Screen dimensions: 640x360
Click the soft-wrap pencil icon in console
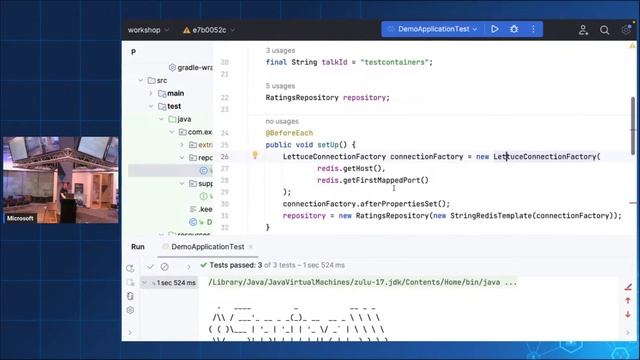[x=628, y=287]
